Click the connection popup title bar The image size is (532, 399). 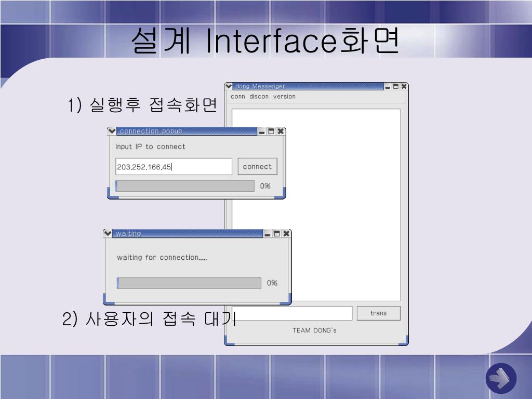click(187, 131)
